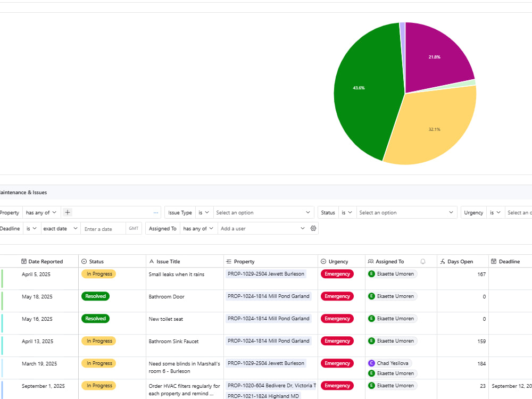Click the Days Open value 167
Screen dimensions: 532x399
(x=481, y=274)
